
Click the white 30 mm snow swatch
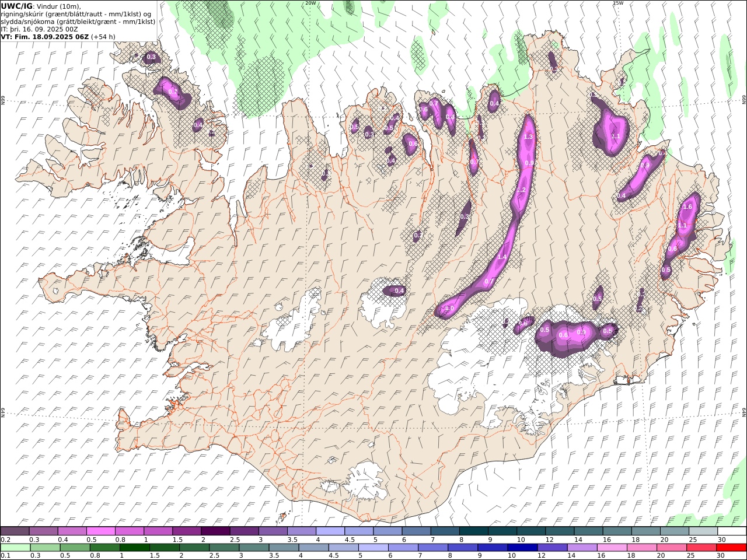point(732,531)
